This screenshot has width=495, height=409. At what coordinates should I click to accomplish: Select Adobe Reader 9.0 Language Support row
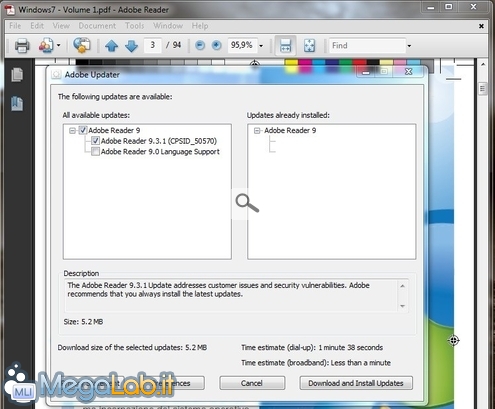(x=160, y=152)
